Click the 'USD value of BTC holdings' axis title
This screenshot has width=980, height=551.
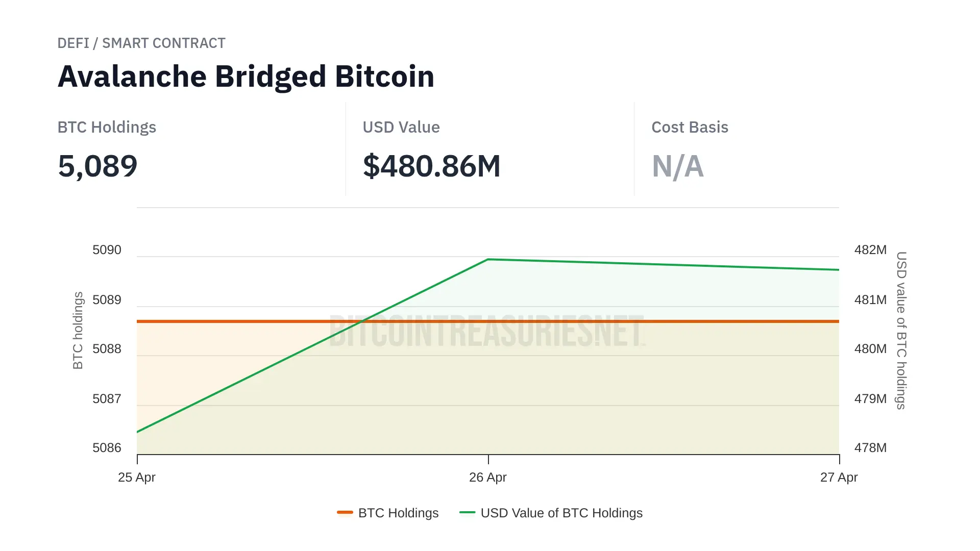901,330
